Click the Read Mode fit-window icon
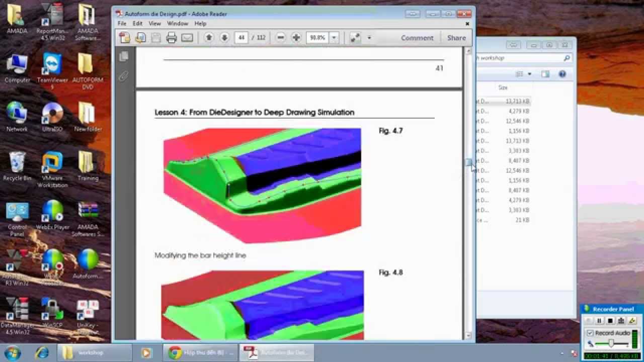The width and height of the screenshot is (644, 362). click(x=355, y=38)
